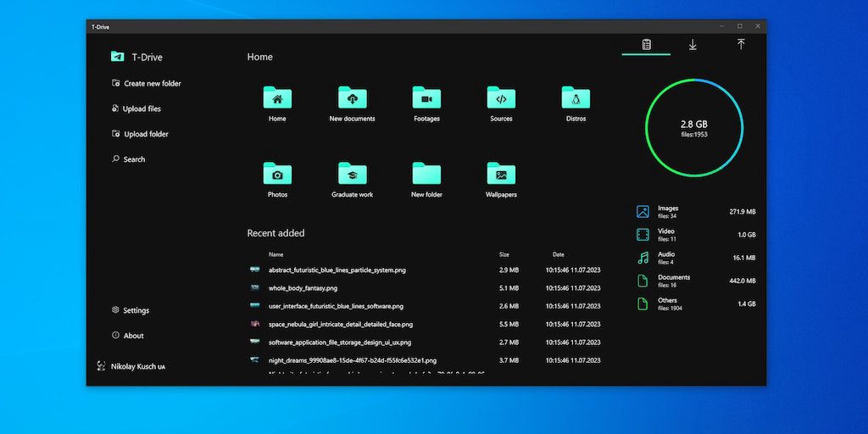Switch to the clipboard statistics tab
This screenshot has height=434, width=868.
click(646, 45)
